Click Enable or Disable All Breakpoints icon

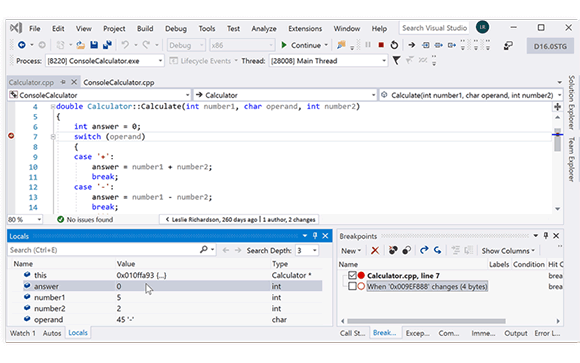coord(407,251)
